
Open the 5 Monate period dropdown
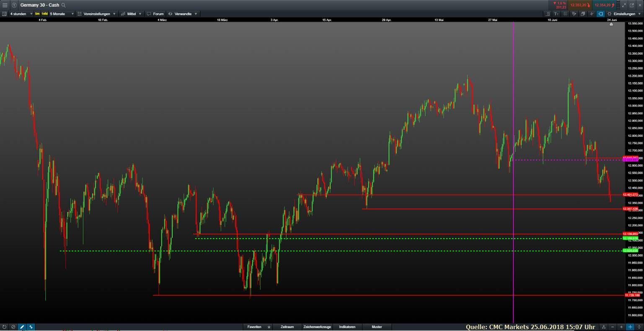(x=62, y=14)
